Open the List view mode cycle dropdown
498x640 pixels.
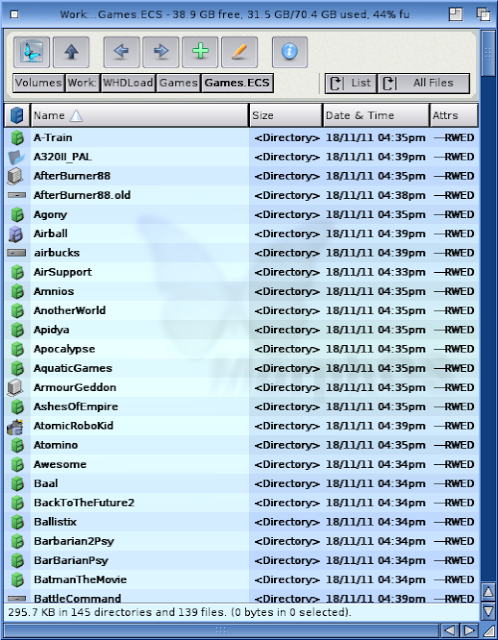click(x=351, y=83)
